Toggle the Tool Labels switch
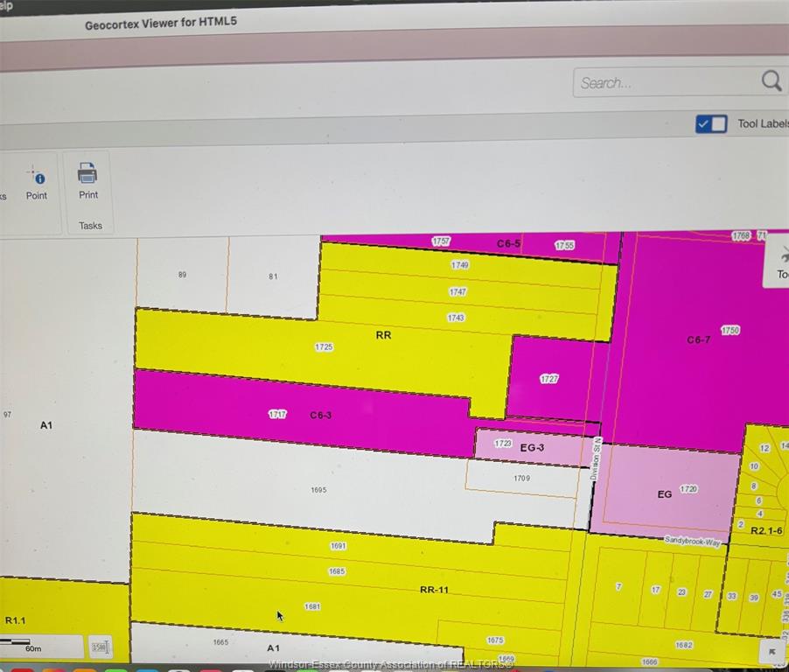This screenshot has width=789, height=672. 711,124
